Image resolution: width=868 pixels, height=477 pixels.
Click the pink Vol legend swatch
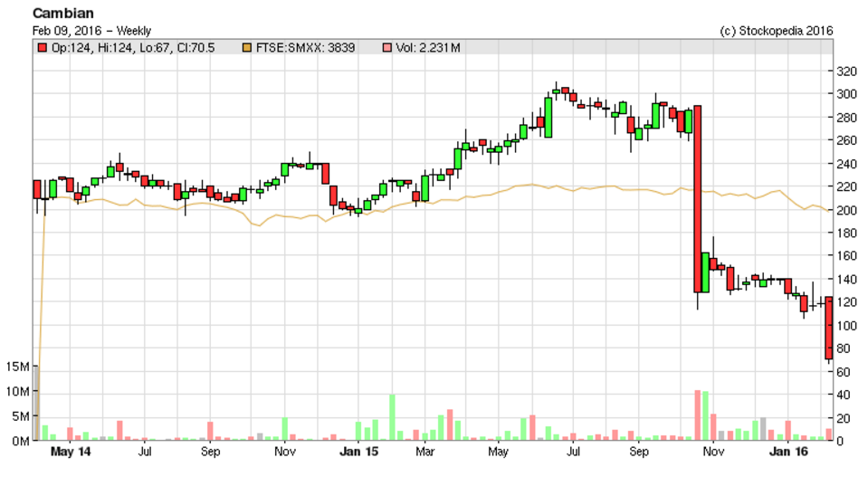(x=387, y=48)
